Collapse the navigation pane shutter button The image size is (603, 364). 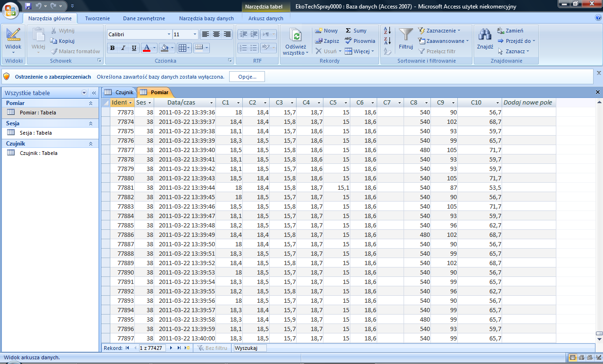[93, 93]
